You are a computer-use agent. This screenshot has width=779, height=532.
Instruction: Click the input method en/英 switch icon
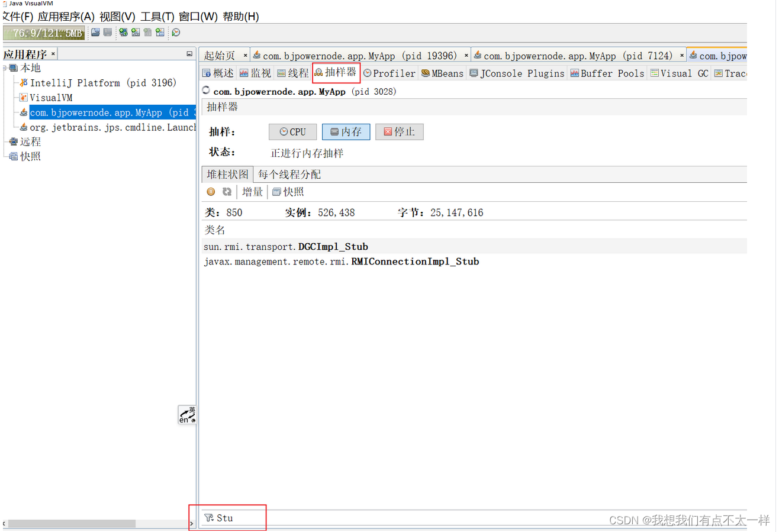(x=188, y=415)
